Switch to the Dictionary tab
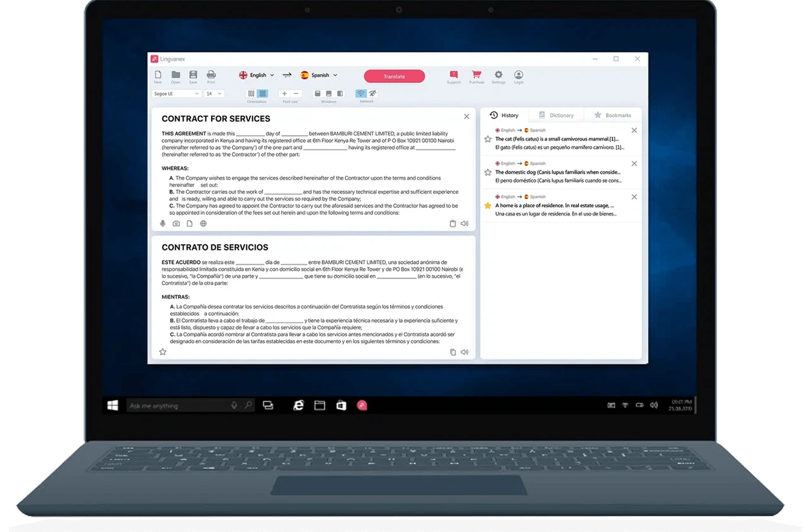 coord(556,115)
